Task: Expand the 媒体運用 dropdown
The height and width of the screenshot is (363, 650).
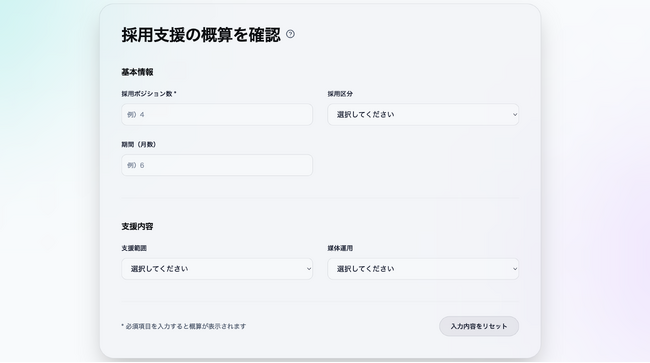Action: tap(423, 269)
